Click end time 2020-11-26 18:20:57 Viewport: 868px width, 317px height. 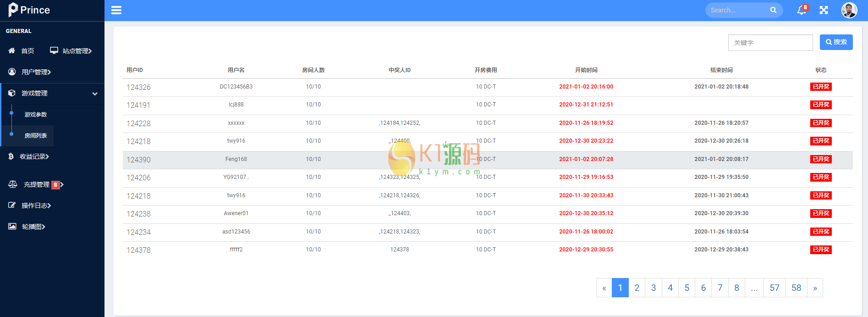coord(721,123)
